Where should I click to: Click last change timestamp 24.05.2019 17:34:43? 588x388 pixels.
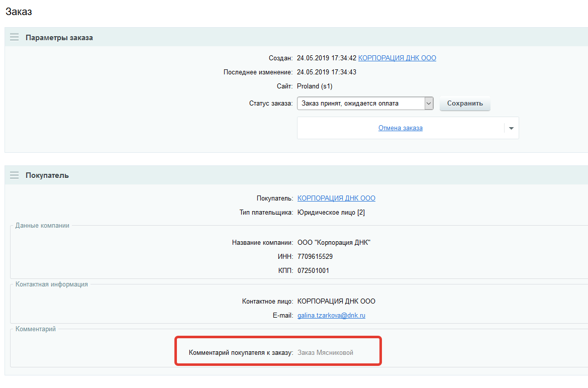point(326,72)
